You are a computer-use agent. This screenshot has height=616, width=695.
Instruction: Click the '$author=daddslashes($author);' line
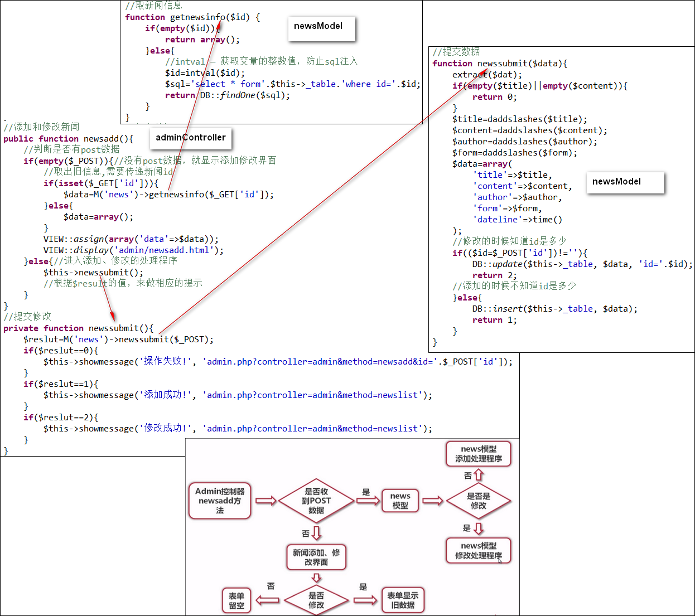point(525,142)
